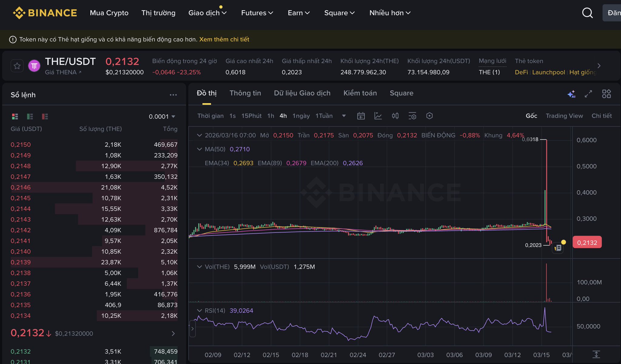Image resolution: width=621 pixels, height=364 pixels.
Task: Click the search magnifier icon
Action: (587, 13)
